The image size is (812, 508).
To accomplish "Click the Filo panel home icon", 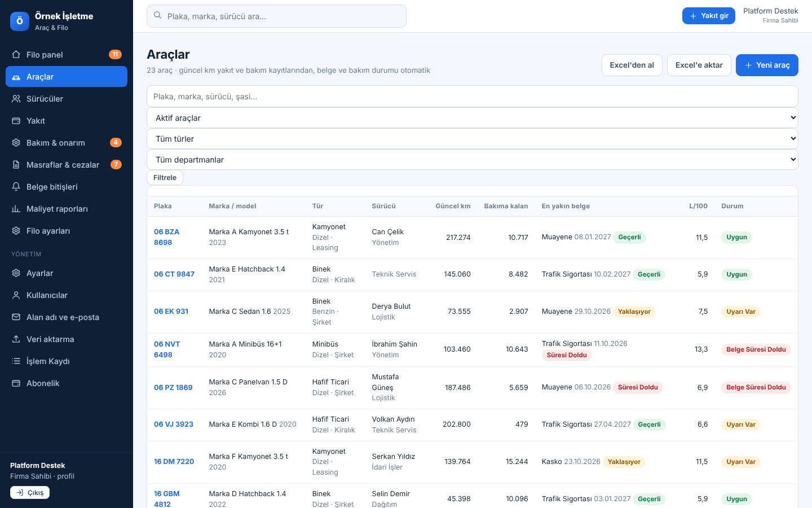I will 16,55.
